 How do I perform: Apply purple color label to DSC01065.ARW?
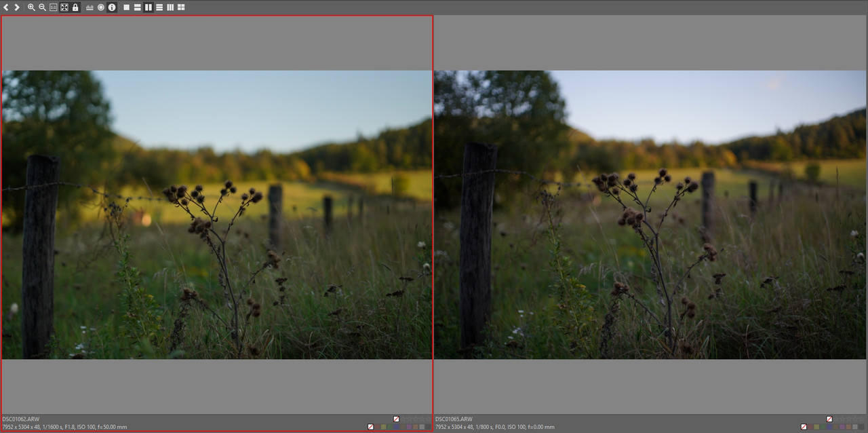coord(842,427)
